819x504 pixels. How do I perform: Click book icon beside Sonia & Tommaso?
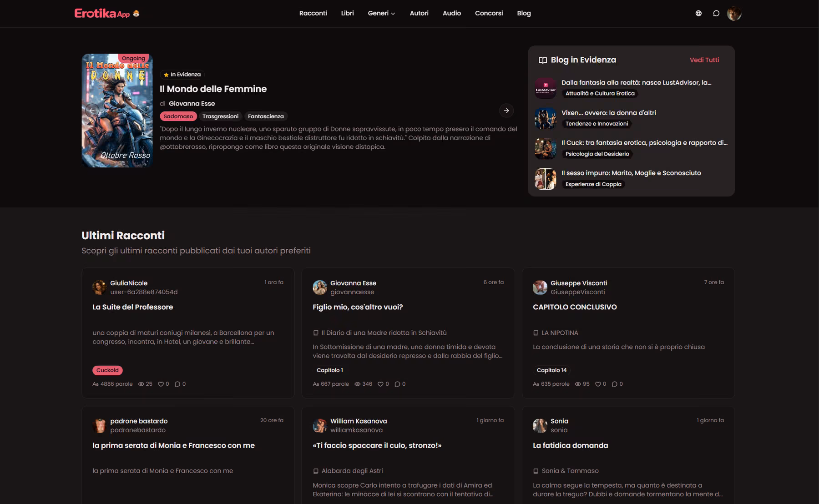pos(536,471)
